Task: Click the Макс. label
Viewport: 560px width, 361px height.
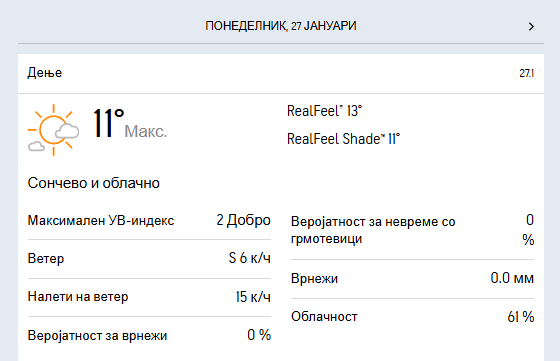Action: coord(145,131)
